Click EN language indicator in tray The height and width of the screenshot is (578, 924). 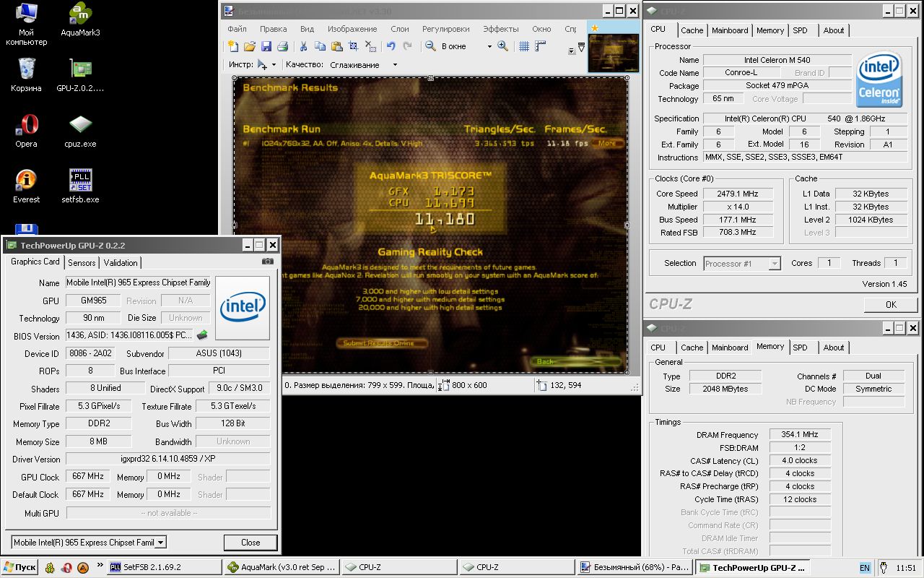point(865,568)
